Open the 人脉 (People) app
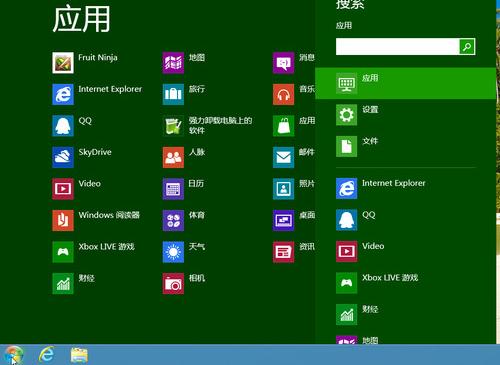This screenshot has width=500, height=365. pos(184,157)
